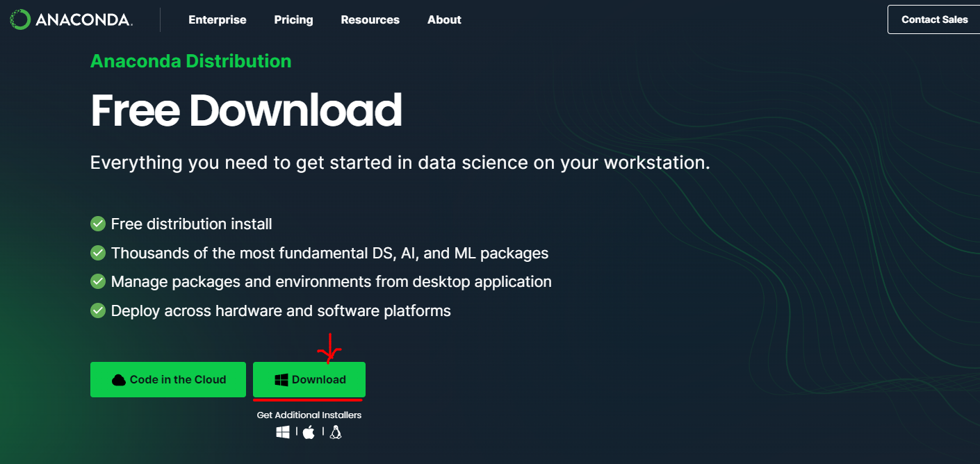Image resolution: width=980 pixels, height=464 pixels.
Task: Click the Anaconda Distribution heading
Action: point(191,61)
